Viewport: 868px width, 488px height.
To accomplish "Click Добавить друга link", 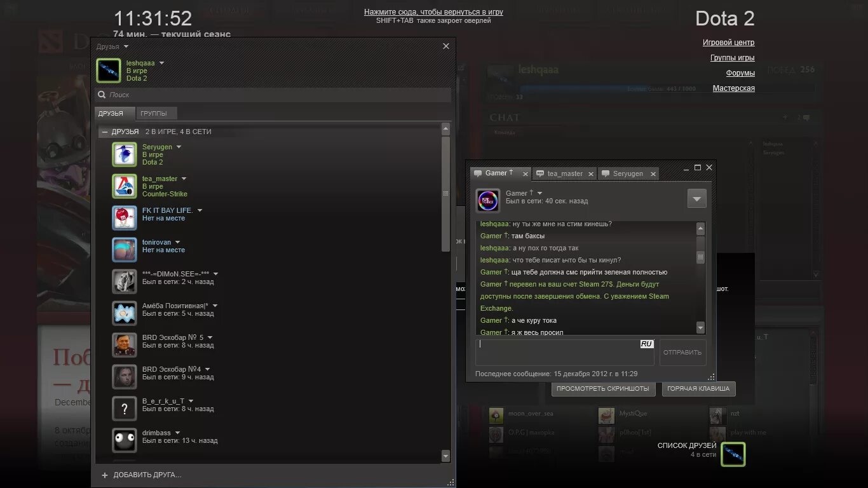I will pyautogui.click(x=147, y=475).
